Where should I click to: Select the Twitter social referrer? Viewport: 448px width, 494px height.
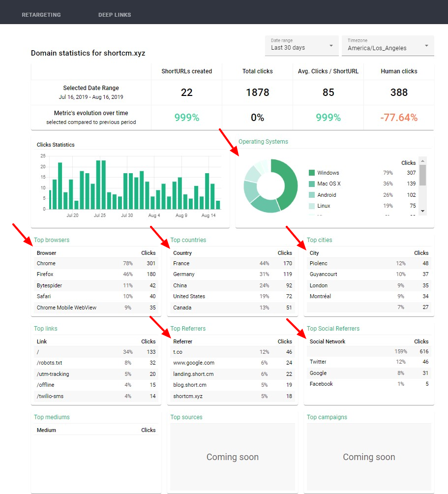318,362
